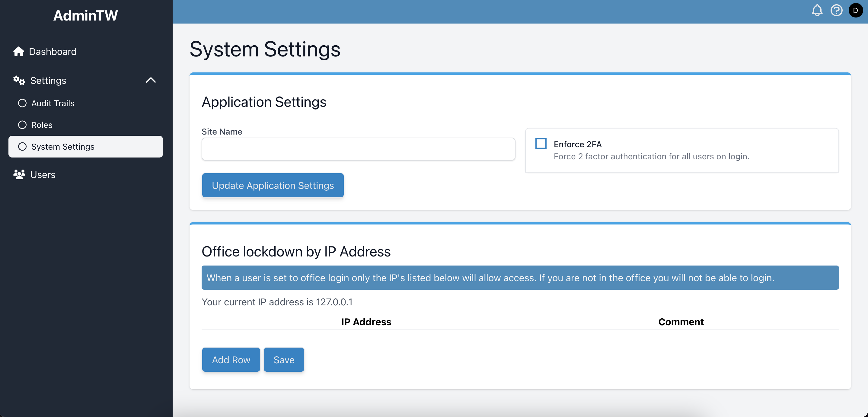Click the Add Row button

(231, 360)
